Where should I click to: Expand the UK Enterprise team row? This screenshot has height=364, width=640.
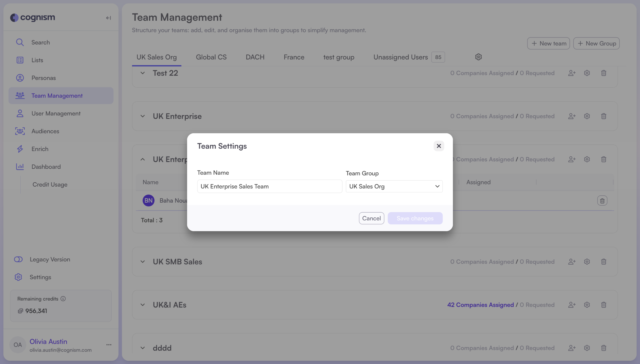(142, 116)
